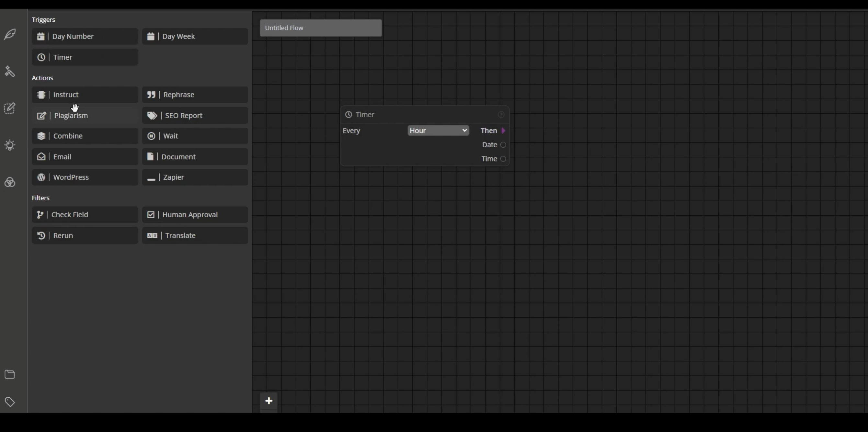Add the Email action

click(x=85, y=157)
